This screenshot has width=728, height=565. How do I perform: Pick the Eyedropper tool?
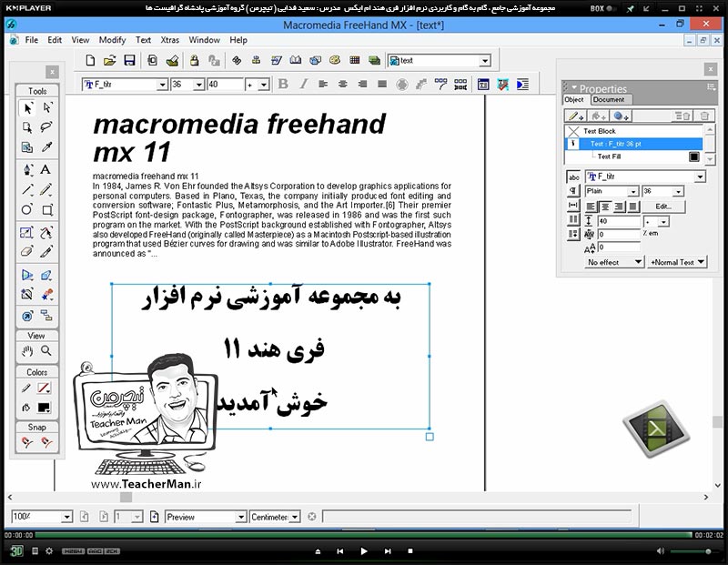click(46, 147)
